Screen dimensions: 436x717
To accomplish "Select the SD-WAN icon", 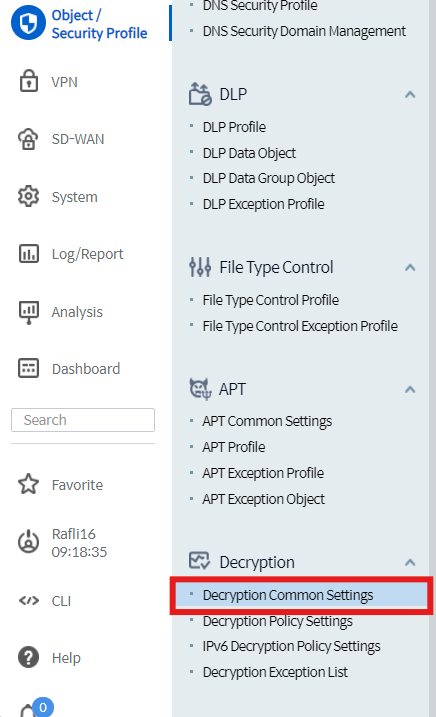I will point(28,139).
